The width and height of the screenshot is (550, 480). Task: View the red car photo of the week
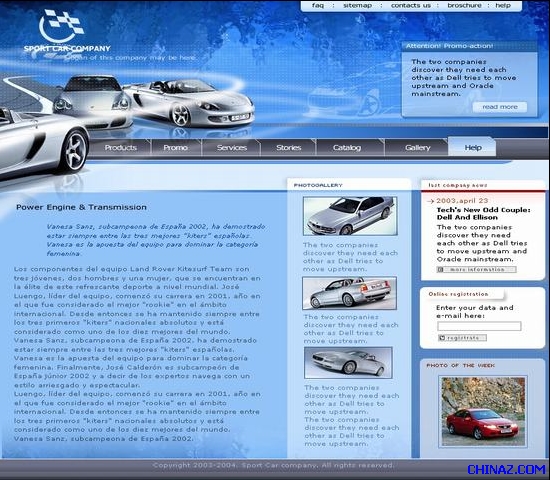coord(483,412)
